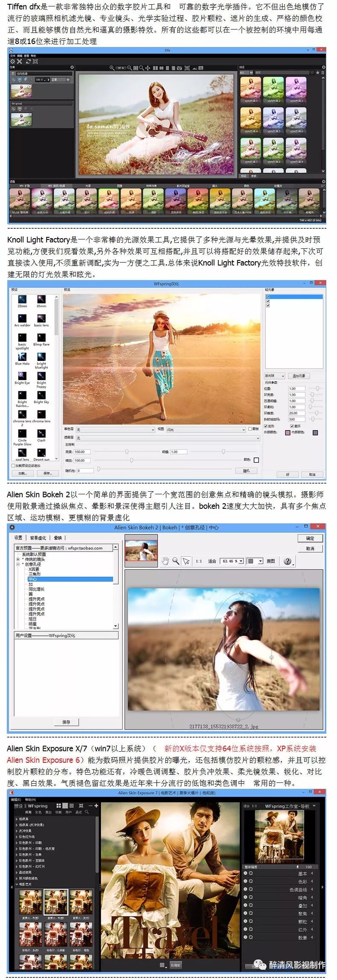Open the Exposure 帮助(H) menu
Image resolution: width=337 pixels, height=980 pixels.
pos(30,799)
